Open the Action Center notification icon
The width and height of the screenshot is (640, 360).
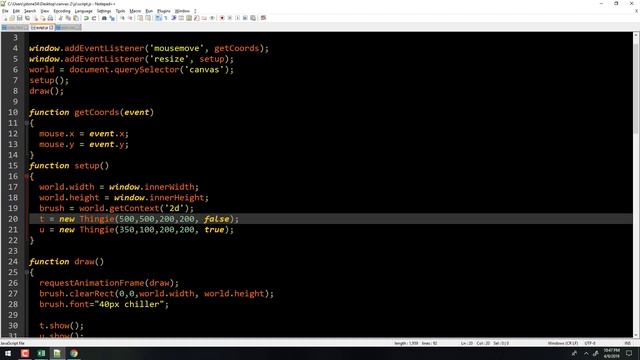[x=629, y=353]
